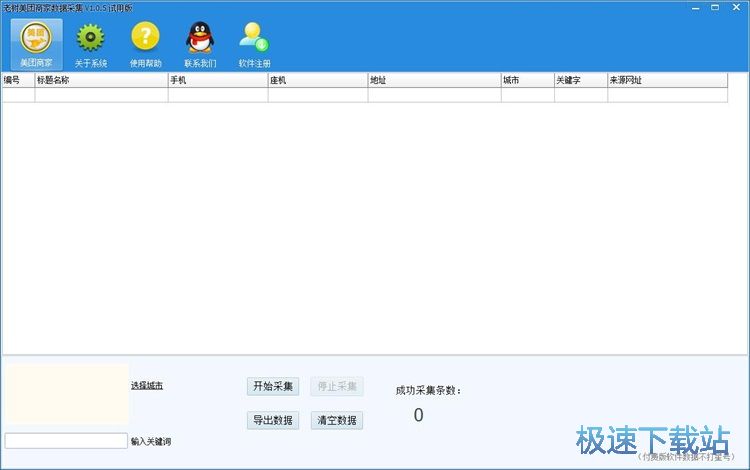Sort by the 地址 column header

tap(435, 80)
